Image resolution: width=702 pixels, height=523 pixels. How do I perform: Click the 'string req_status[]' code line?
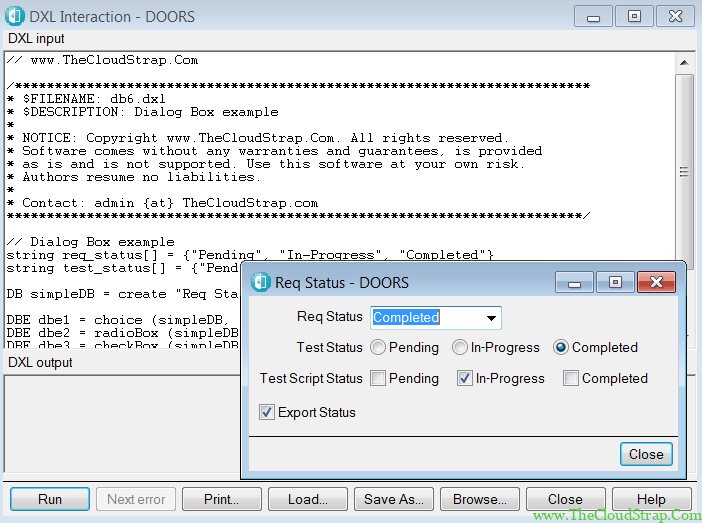[250, 255]
